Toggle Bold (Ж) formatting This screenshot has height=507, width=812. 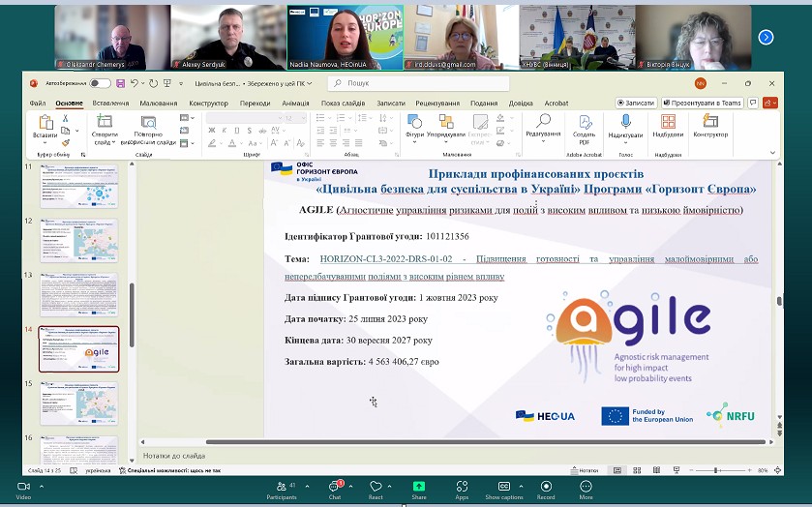(x=212, y=131)
